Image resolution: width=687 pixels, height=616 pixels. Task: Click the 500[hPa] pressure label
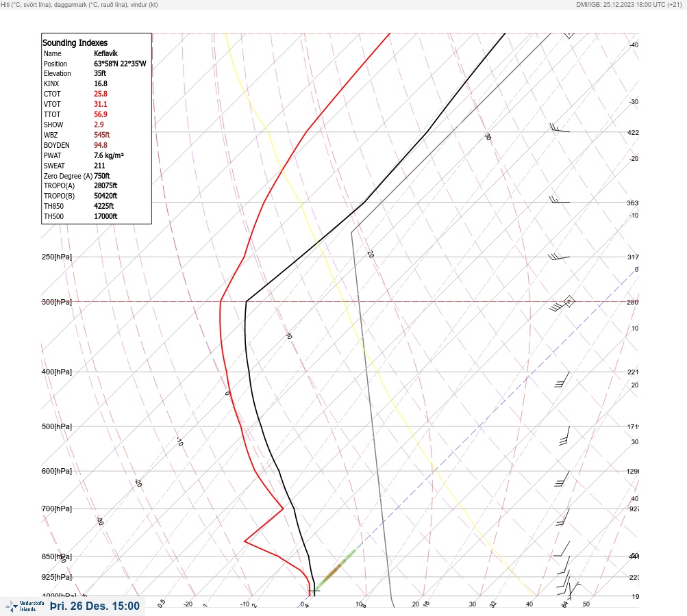(x=57, y=426)
